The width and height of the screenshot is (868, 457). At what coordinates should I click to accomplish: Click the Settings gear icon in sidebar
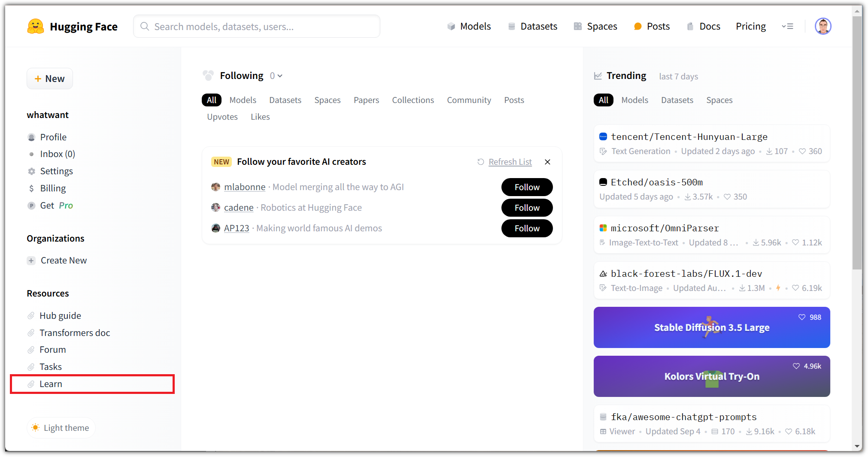click(x=31, y=171)
